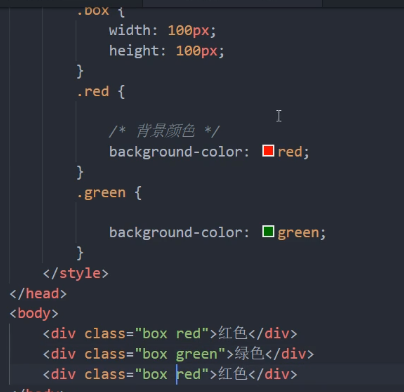This screenshot has width=404, height=392.
Task: Open the red color swatch picker
Action: click(x=268, y=151)
